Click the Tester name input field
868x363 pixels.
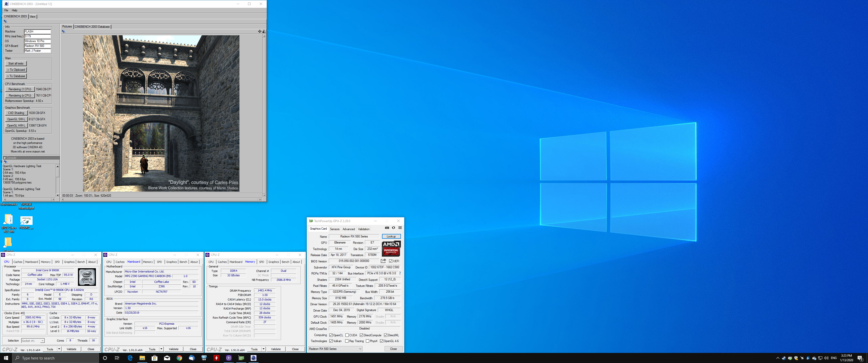[37, 51]
